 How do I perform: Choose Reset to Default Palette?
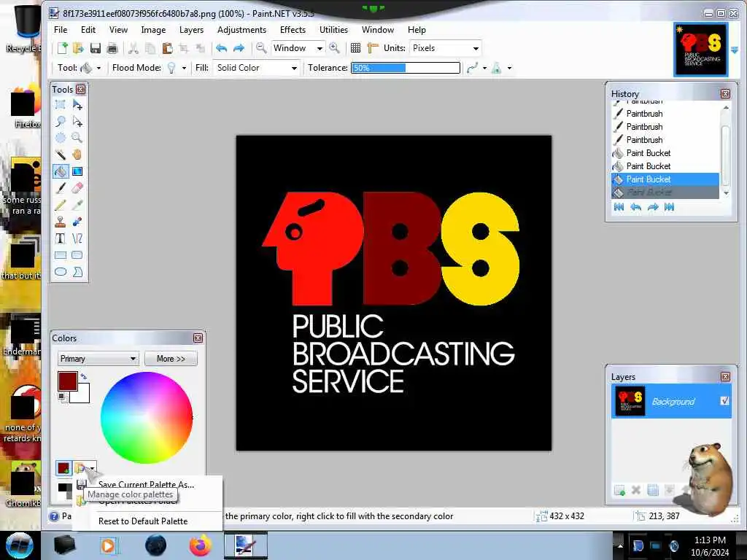(x=143, y=521)
